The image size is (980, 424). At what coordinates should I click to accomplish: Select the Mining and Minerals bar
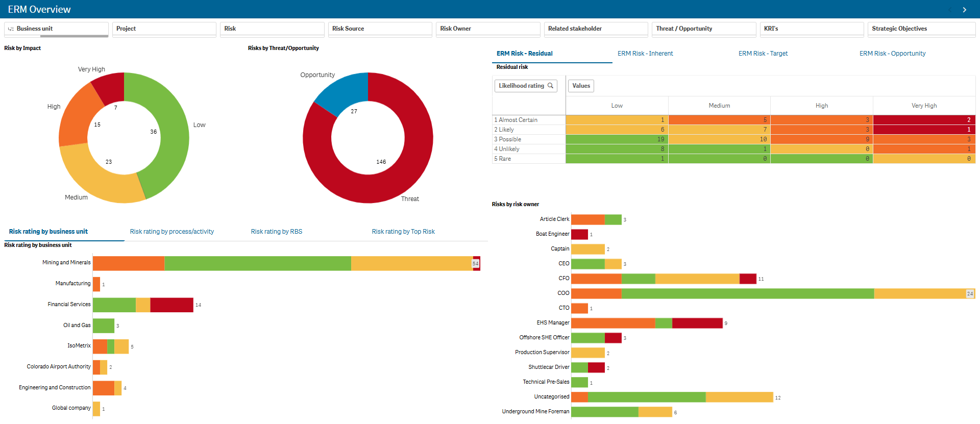[257, 263]
